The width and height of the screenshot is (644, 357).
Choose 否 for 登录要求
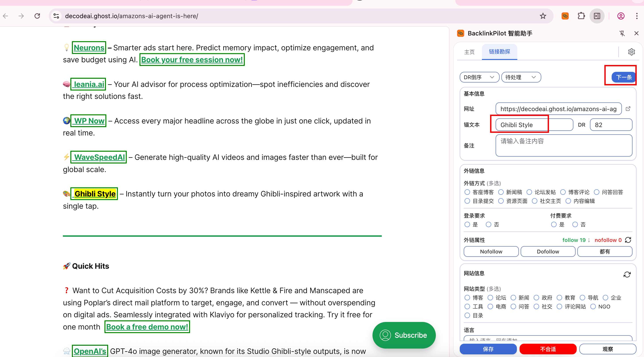click(489, 224)
